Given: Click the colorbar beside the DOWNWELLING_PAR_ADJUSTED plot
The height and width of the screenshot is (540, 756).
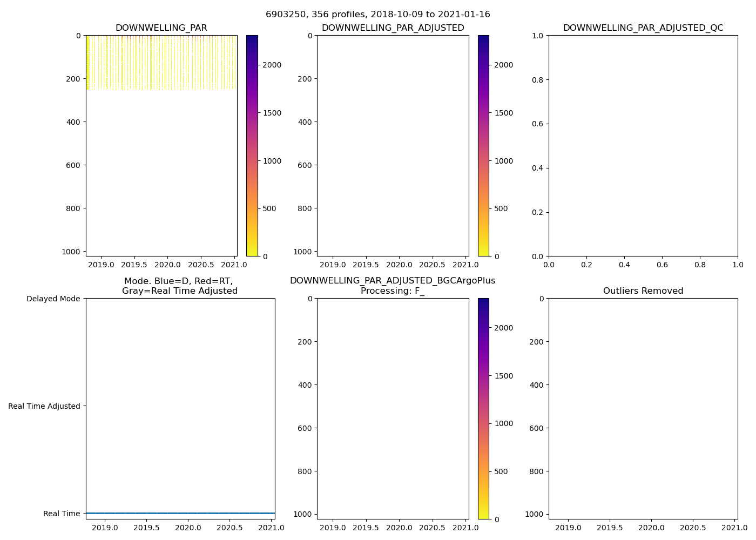Looking at the screenshot, I should (483, 146).
